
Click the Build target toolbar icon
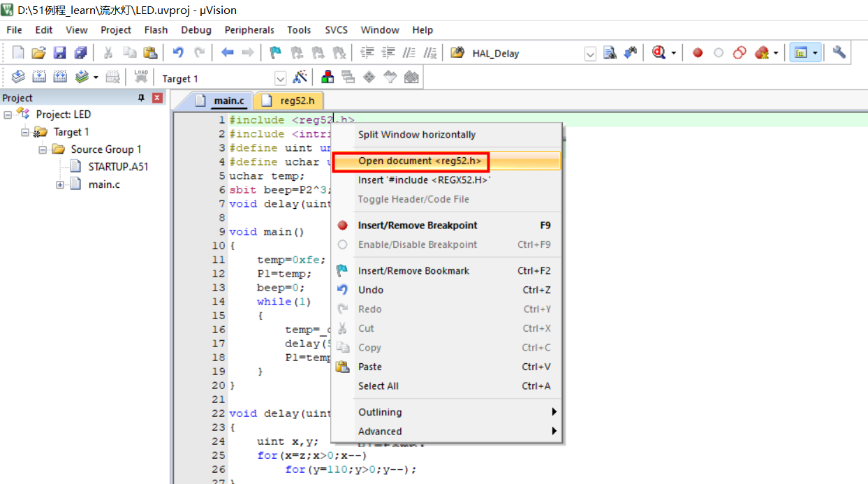(x=39, y=78)
